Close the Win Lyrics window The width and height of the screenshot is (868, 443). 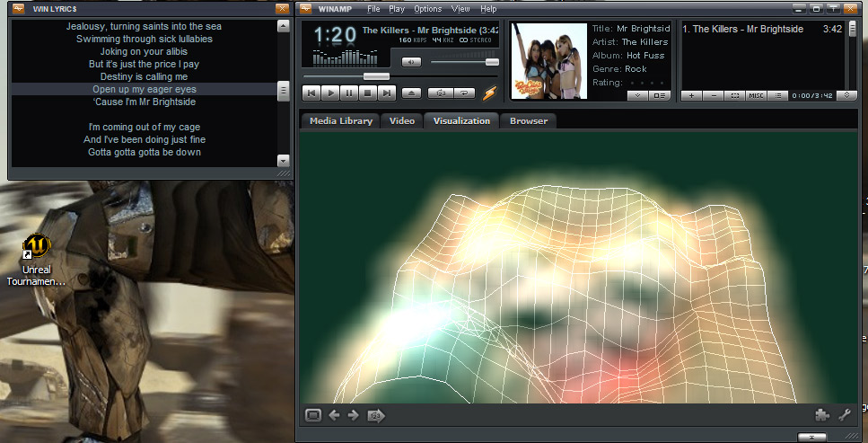point(283,8)
